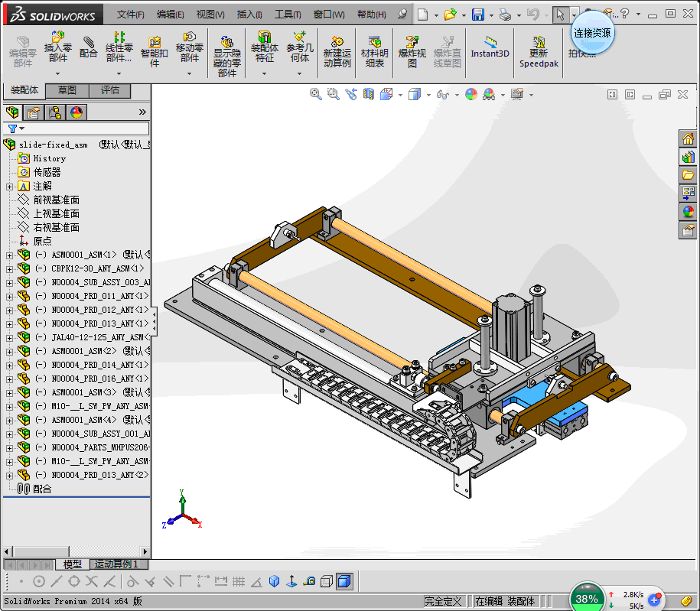Toggle the highlighted cube button in bottom toolbar

pos(344,581)
